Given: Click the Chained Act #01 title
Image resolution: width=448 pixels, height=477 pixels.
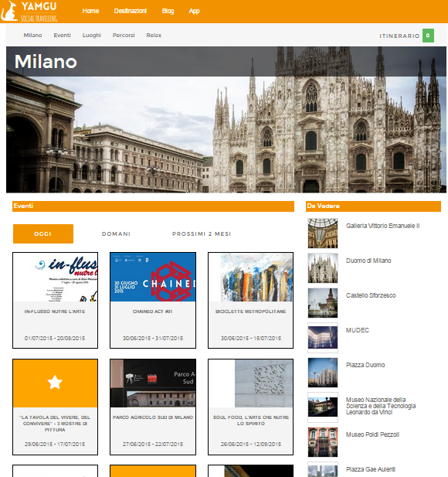Looking at the screenshot, I should pos(153,312).
